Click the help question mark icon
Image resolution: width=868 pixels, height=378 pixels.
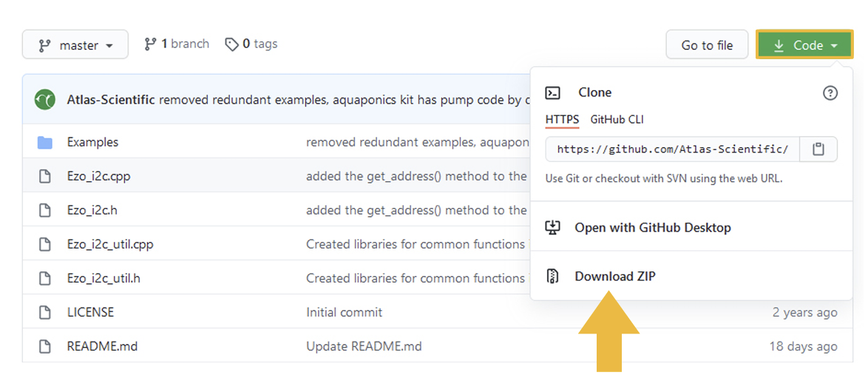point(830,93)
